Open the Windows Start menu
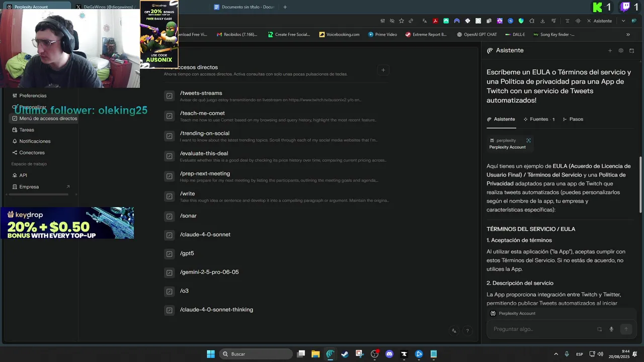This screenshot has height=362, width=644. pyautogui.click(x=211, y=354)
